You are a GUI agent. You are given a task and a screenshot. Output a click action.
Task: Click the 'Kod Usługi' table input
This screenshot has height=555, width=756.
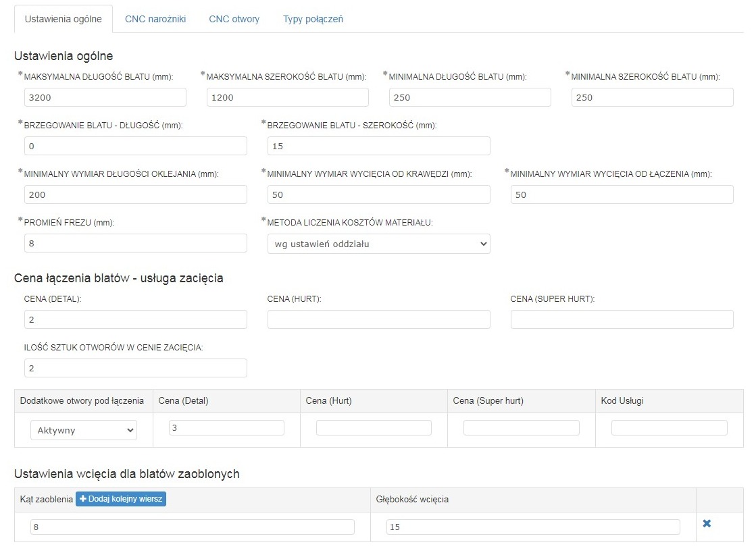pyautogui.click(x=669, y=427)
